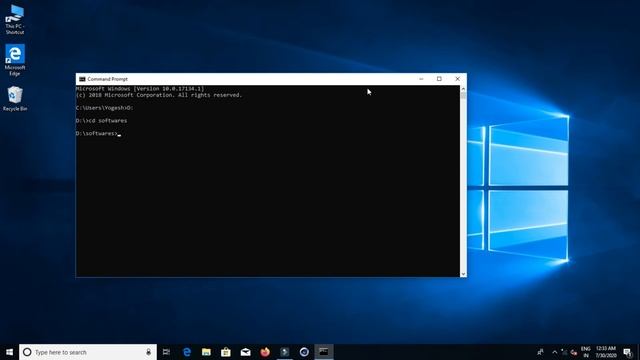
Task: Open the blue circular app in taskbar
Action: [x=304, y=352]
